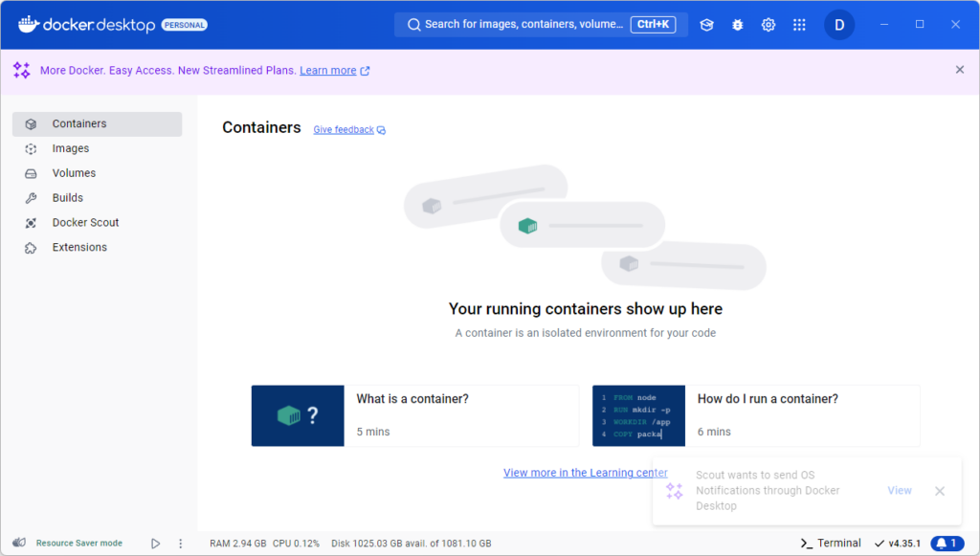Go to the Builds section
The width and height of the screenshot is (980, 556).
coord(66,197)
